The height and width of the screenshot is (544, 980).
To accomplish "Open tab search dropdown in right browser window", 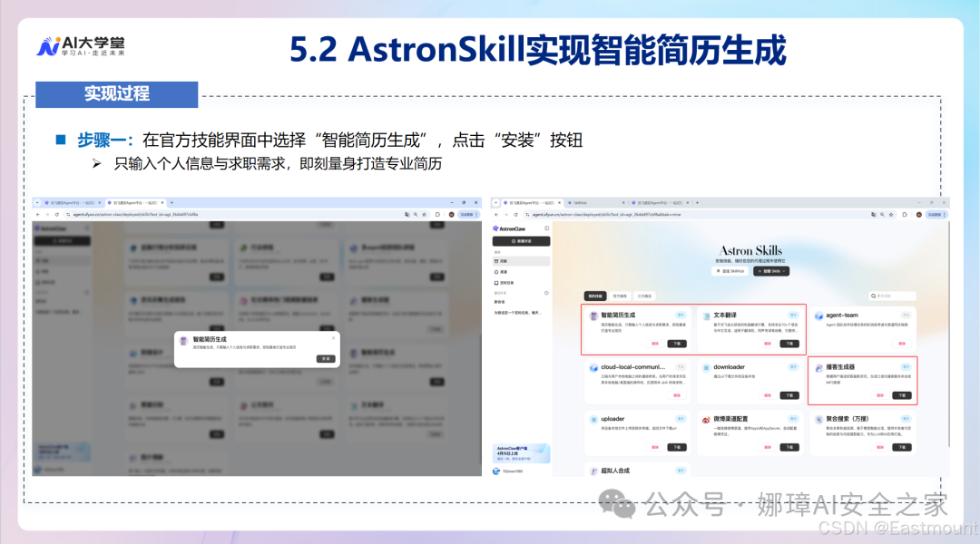I will click(495, 202).
